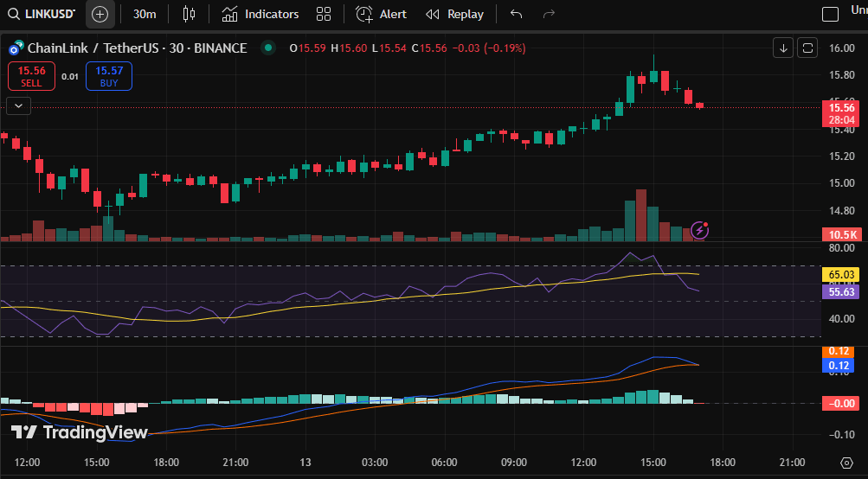This screenshot has height=479, width=868.
Task: Click the Alert button
Action: click(x=382, y=14)
